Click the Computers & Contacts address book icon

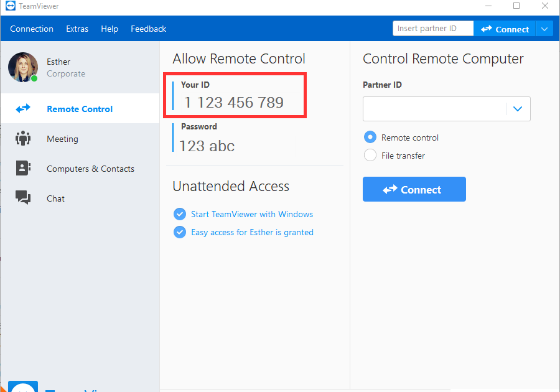pos(23,168)
